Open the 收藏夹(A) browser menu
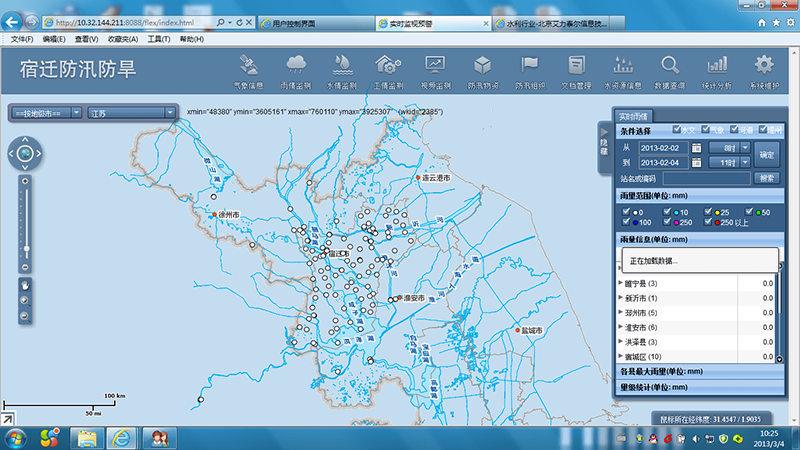Viewport: 800px width, 450px height. coord(121,38)
